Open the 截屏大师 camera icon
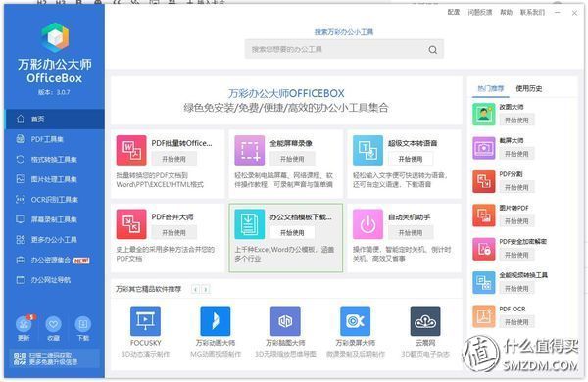This screenshot has height=382, width=588. pos(484,148)
